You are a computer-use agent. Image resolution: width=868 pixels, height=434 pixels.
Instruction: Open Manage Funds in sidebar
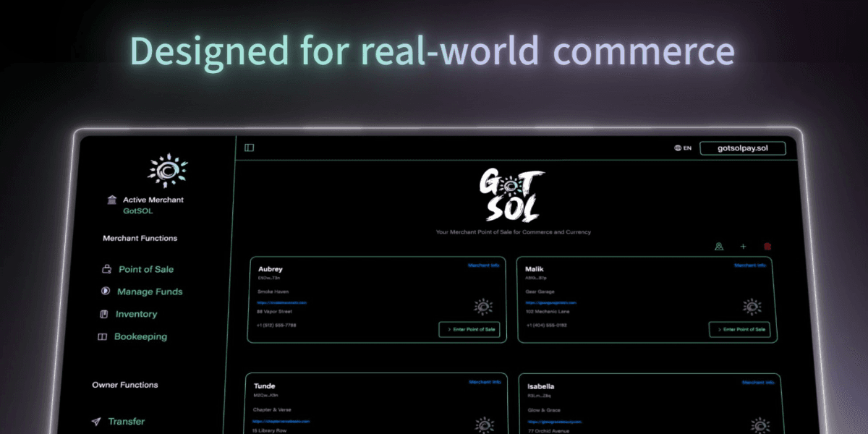[150, 292]
